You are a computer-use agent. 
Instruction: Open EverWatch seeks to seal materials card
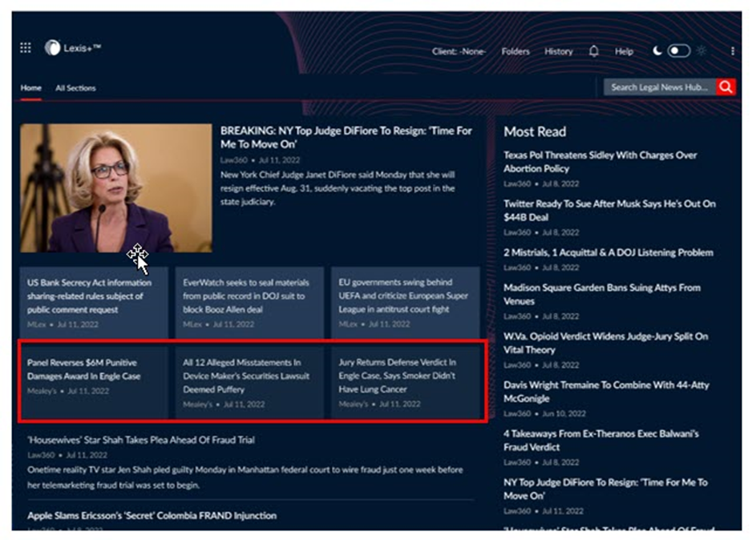tap(249, 303)
